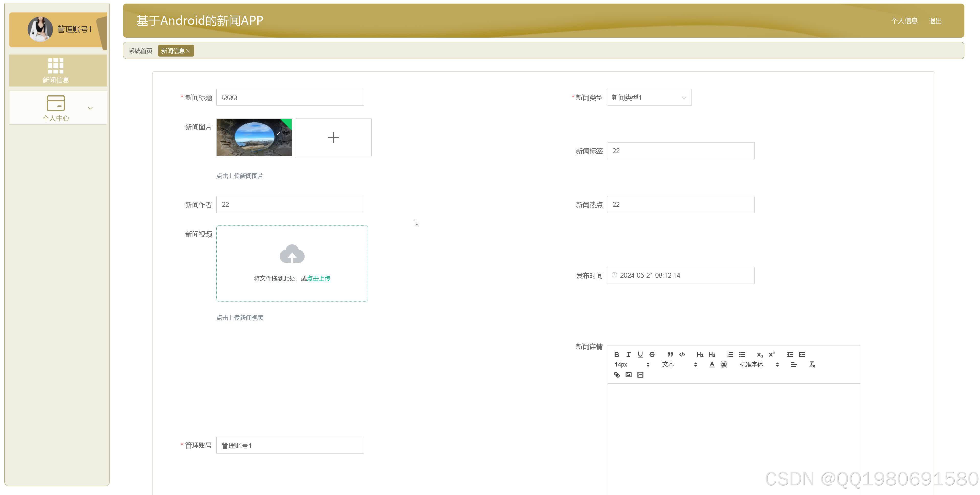Click 退出 to log out
Image resolution: width=980 pixels, height=495 pixels.
tap(935, 21)
